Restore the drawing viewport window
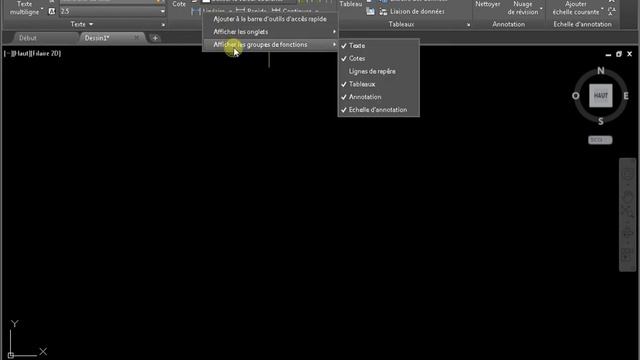This screenshot has width=640, height=360. [619, 54]
